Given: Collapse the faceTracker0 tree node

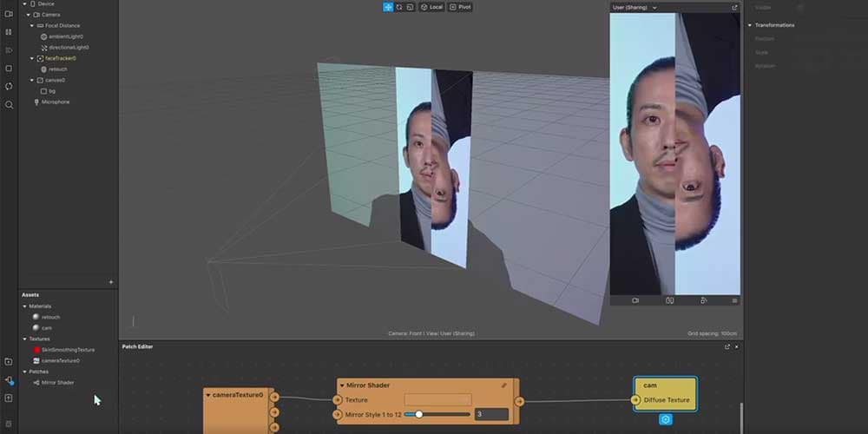Looking at the screenshot, I should tap(32, 58).
